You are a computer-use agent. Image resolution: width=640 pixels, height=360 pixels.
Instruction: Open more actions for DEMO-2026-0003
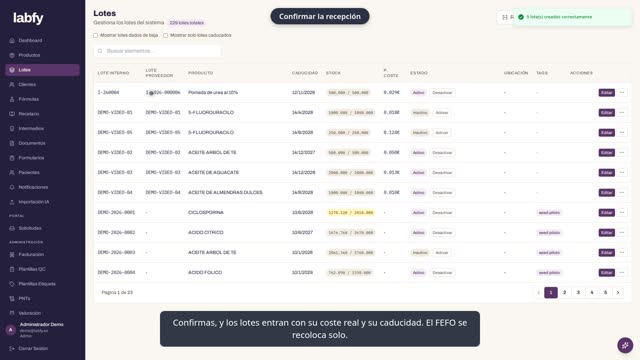point(622,253)
